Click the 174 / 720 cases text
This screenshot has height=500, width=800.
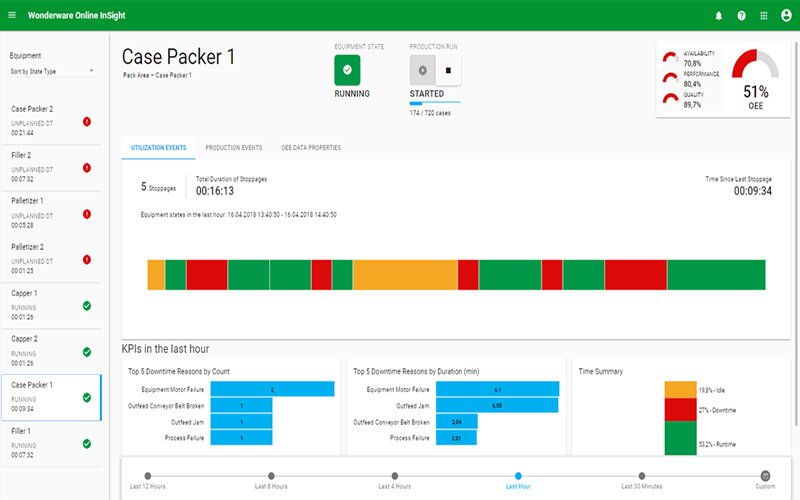click(x=430, y=113)
